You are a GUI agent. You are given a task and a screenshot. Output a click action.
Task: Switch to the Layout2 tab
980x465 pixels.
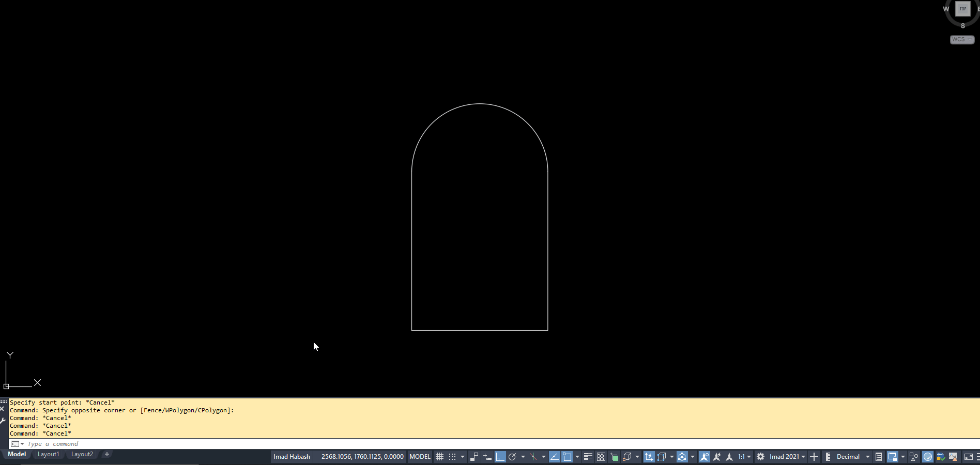82,454
